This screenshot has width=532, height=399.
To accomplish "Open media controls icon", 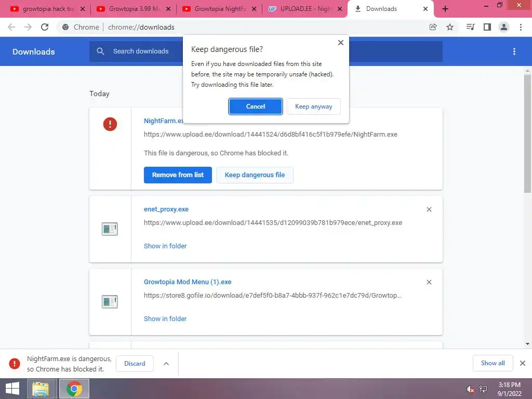I will coord(470,27).
